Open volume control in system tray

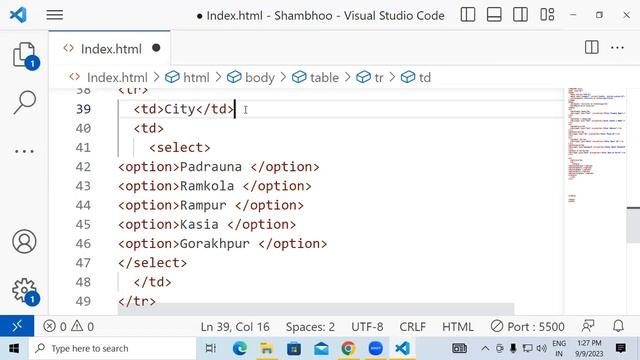click(542, 349)
